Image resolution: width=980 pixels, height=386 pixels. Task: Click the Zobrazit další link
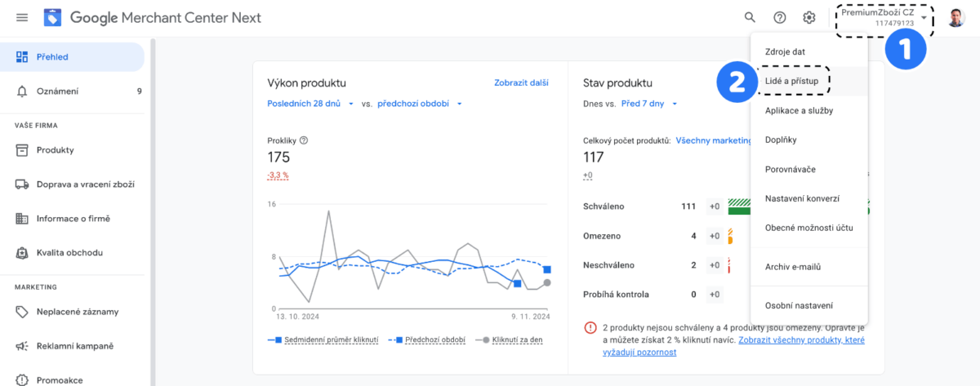(x=521, y=82)
